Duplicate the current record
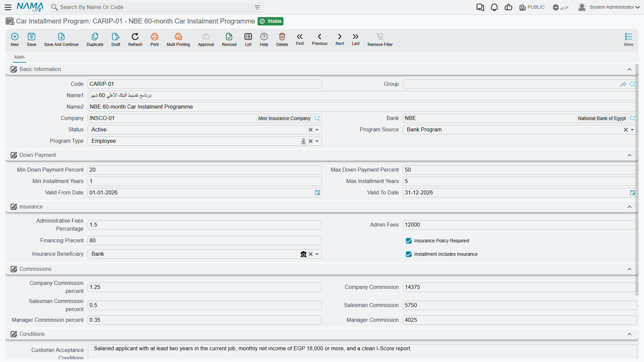This screenshot has width=644, height=362. 95,40
